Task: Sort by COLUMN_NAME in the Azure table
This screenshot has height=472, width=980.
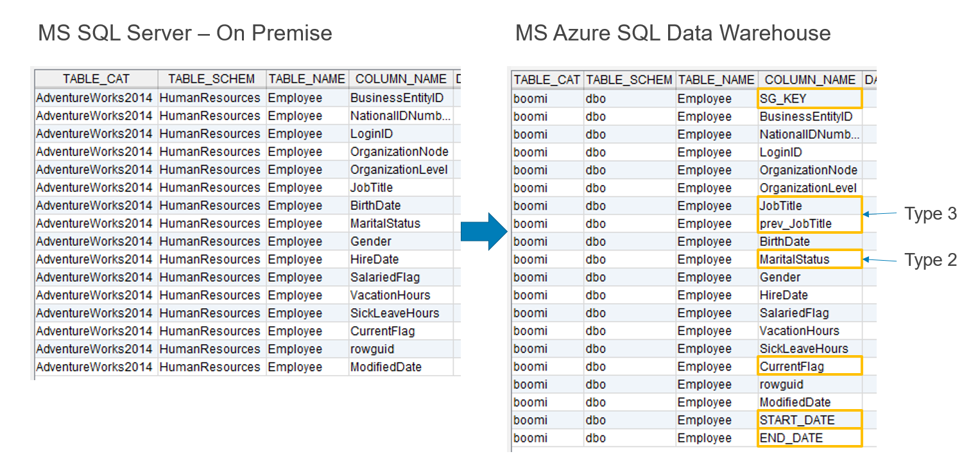Action: (x=810, y=80)
